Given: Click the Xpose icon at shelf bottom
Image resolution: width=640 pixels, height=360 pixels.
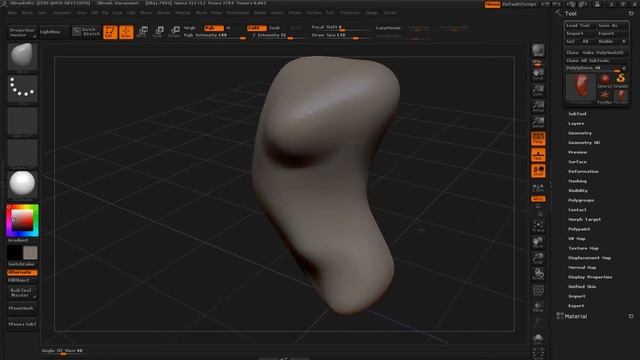Looking at the screenshot, I should tap(538, 354).
